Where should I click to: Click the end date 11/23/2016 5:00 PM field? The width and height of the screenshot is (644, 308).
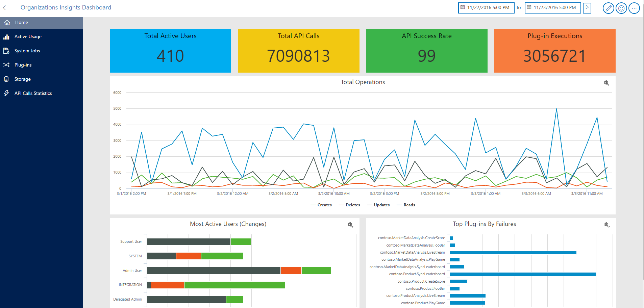552,8
